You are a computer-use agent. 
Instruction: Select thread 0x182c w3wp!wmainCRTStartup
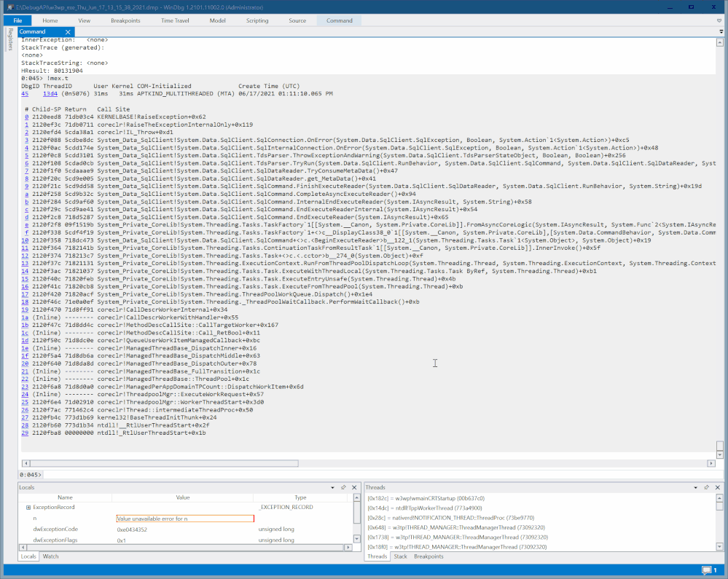click(426, 499)
